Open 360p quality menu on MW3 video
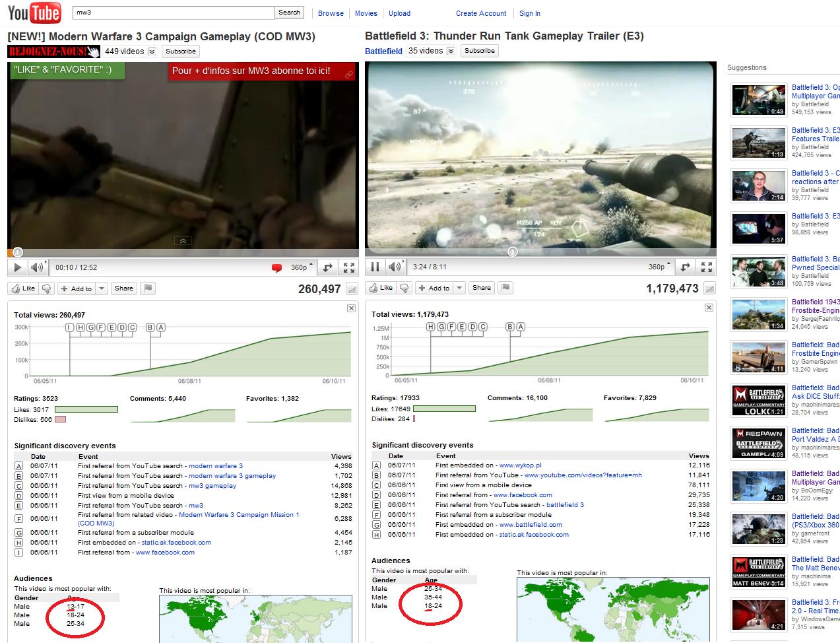The width and height of the screenshot is (840, 643). (302, 267)
